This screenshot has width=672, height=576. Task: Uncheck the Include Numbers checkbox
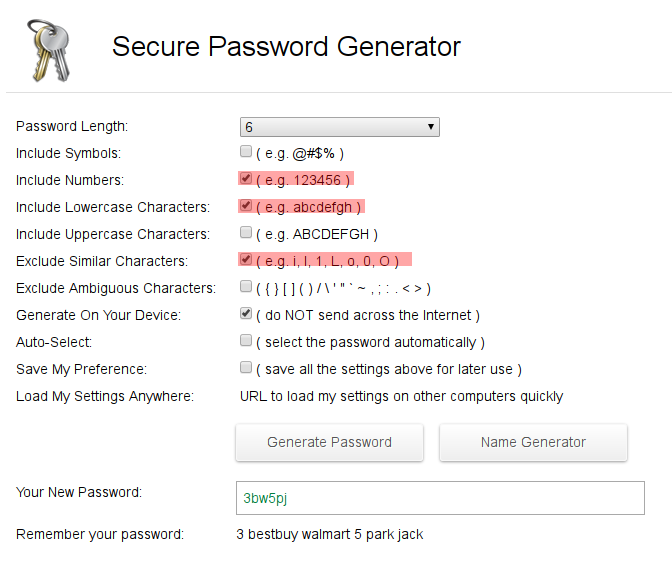(x=246, y=178)
